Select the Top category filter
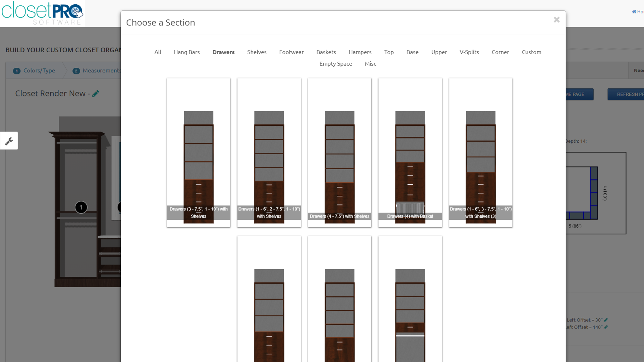 pos(389,52)
